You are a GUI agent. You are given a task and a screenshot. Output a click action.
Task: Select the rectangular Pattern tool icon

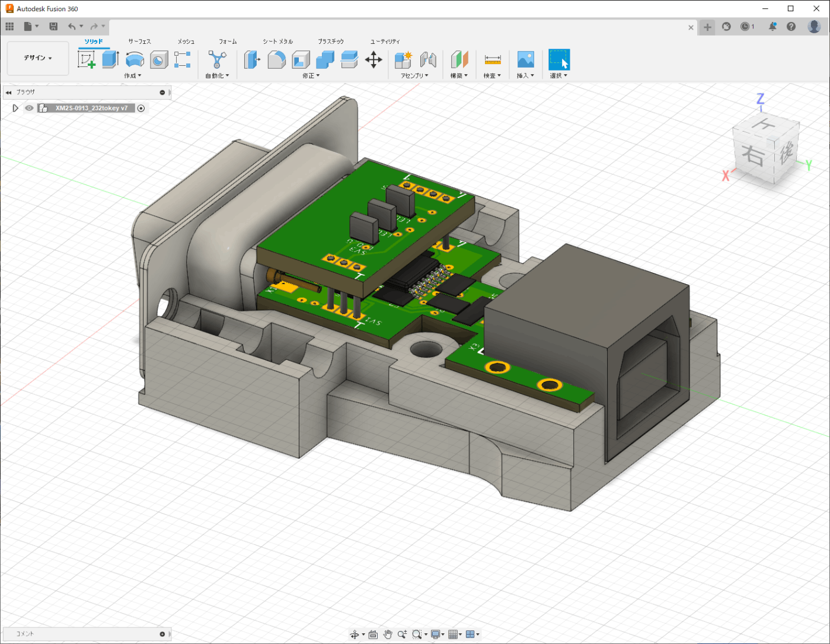(183, 59)
